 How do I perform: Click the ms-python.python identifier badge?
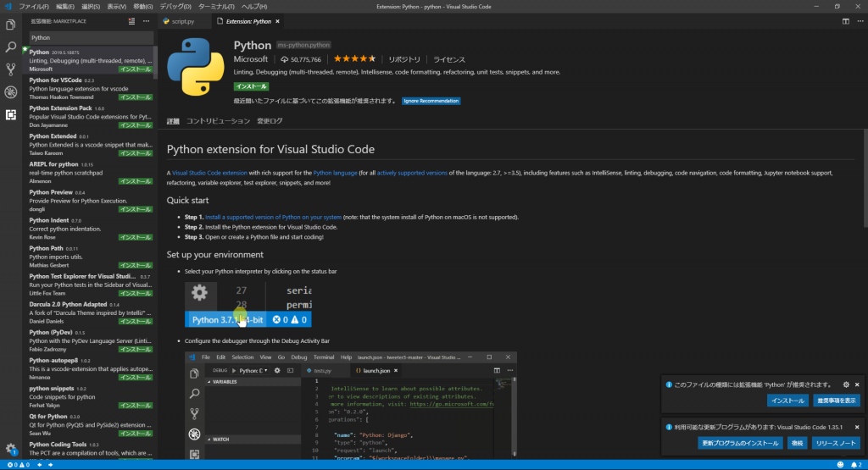[x=303, y=46]
